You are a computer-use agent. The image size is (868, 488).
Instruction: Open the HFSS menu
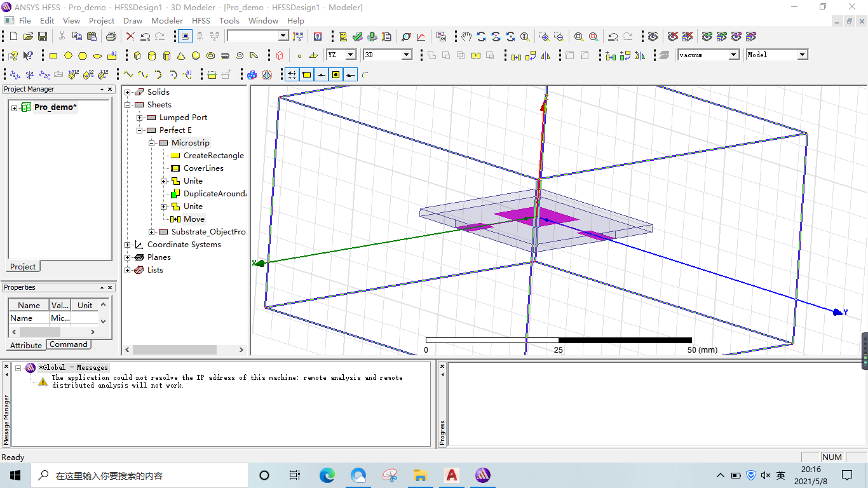tap(201, 20)
